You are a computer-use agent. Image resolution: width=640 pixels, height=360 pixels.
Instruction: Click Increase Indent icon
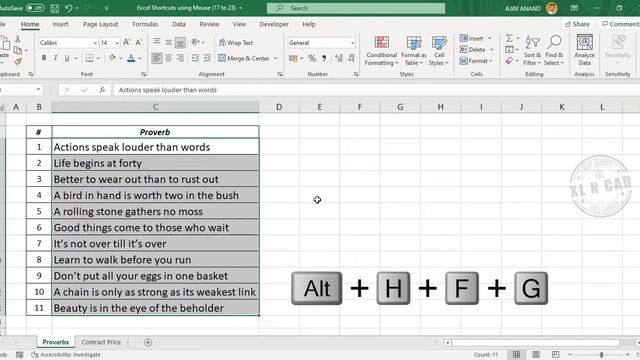click(207, 58)
